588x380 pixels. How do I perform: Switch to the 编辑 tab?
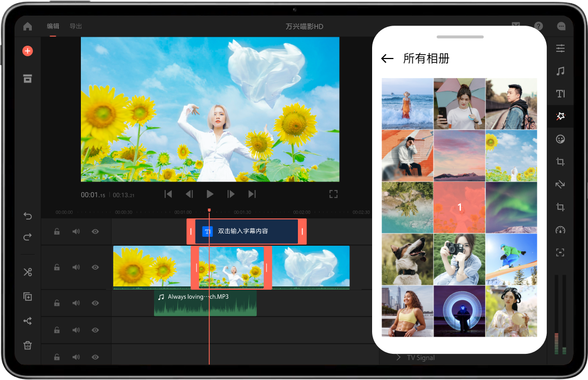pos(53,26)
